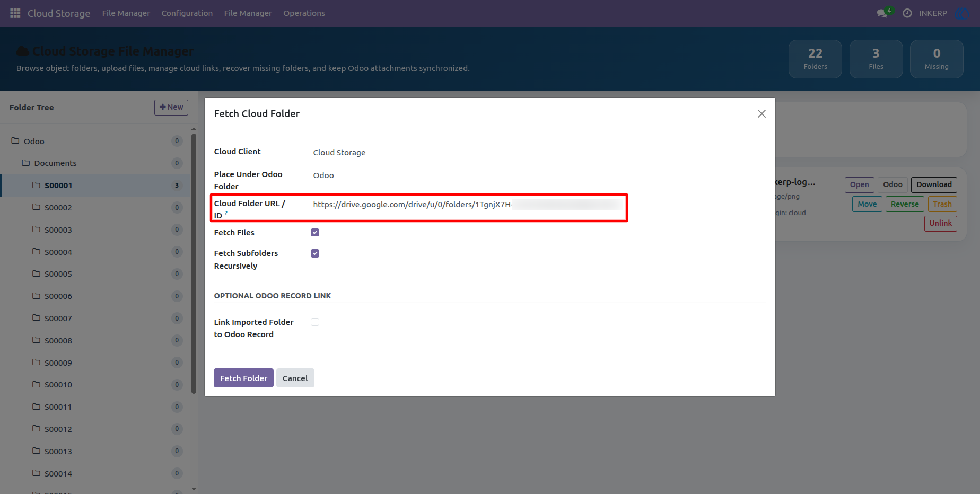Click the New folder button
This screenshot has height=494, width=980.
[x=171, y=107]
